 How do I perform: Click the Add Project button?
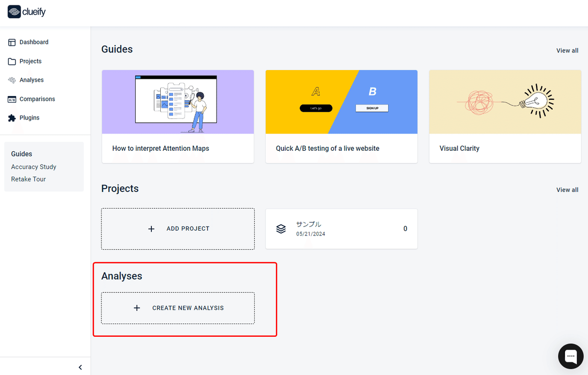pyautogui.click(x=178, y=229)
